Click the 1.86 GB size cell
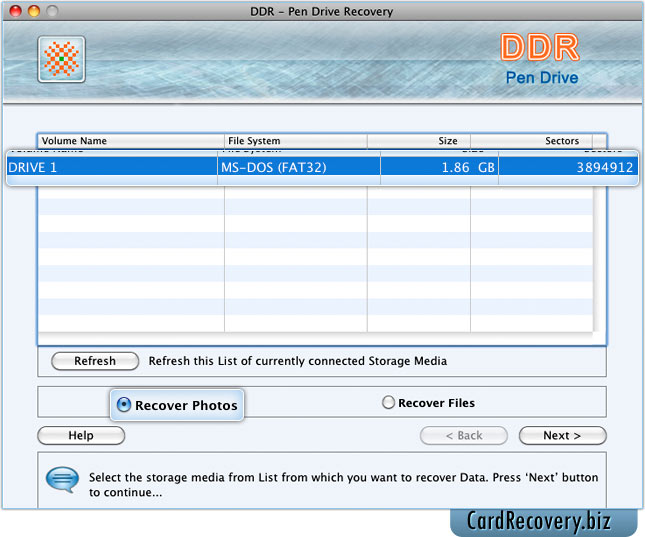 click(x=439, y=167)
